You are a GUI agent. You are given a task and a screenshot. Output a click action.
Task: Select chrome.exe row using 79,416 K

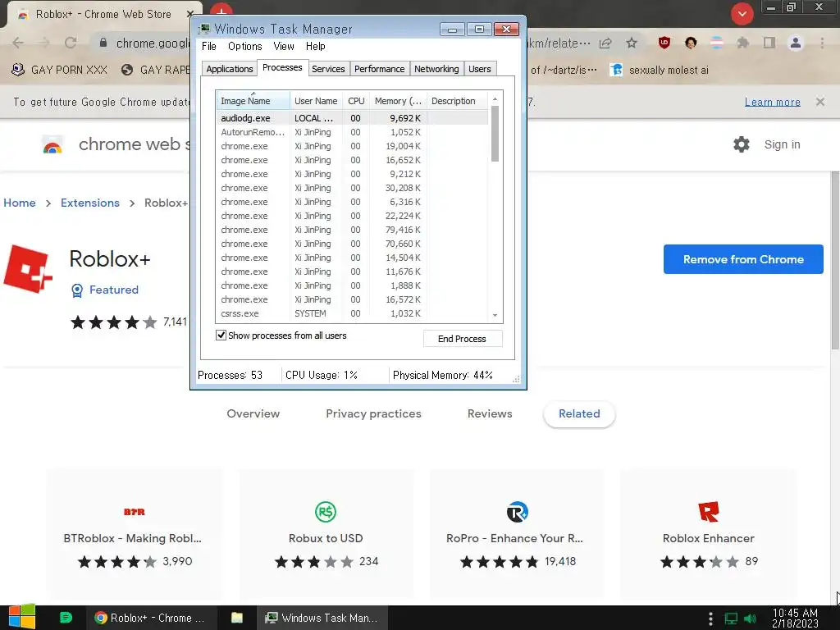coord(352,230)
